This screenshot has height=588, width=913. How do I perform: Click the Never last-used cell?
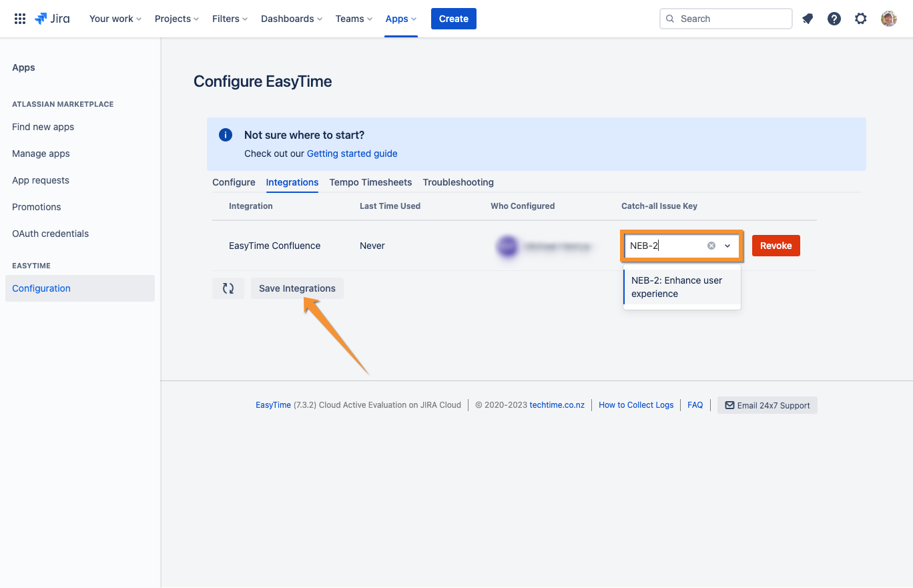click(372, 246)
